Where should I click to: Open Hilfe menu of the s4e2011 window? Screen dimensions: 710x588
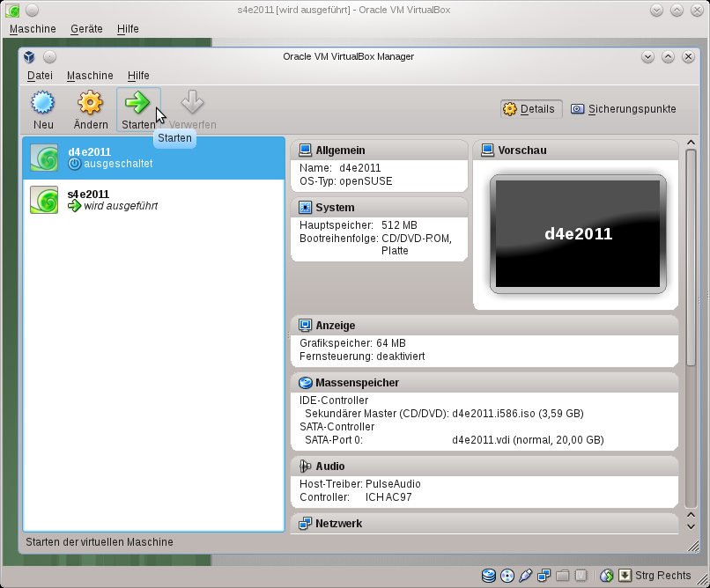click(128, 29)
